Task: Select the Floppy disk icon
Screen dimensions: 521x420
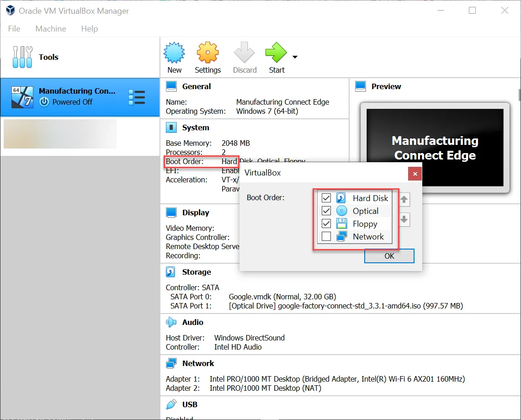Action: 341,223
